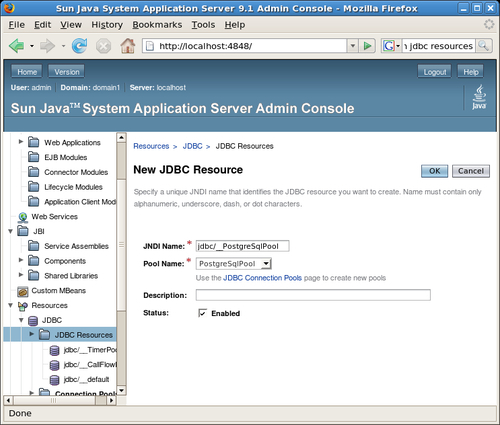Click the Components folder icon
The width and height of the screenshot is (500, 425).
click(x=33, y=261)
